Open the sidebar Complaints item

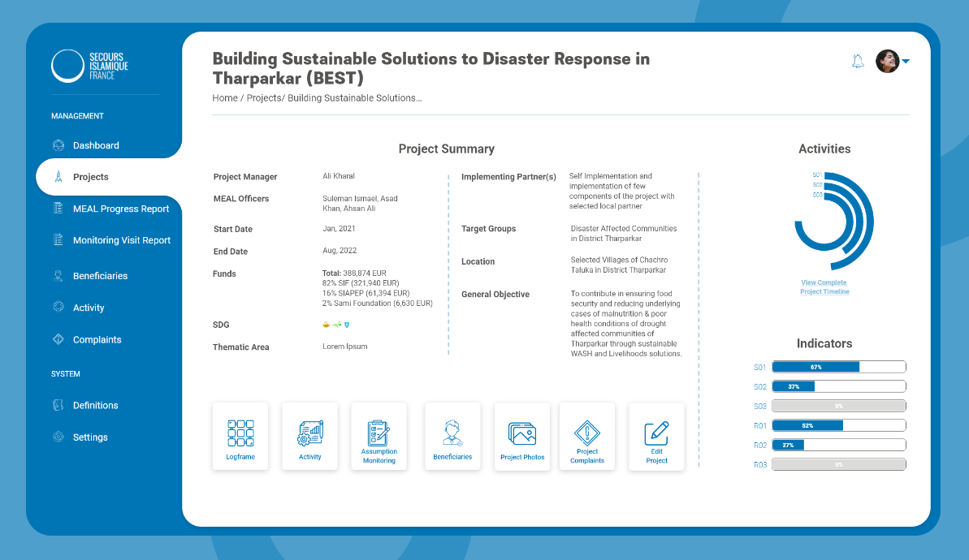coord(97,339)
